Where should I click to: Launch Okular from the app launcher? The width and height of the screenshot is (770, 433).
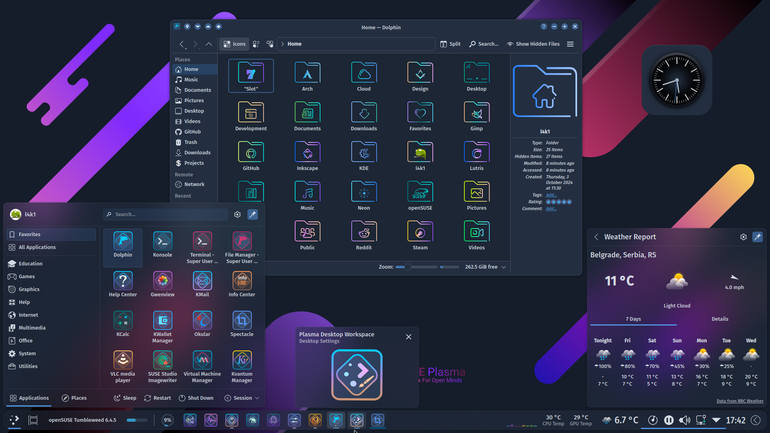tap(202, 324)
